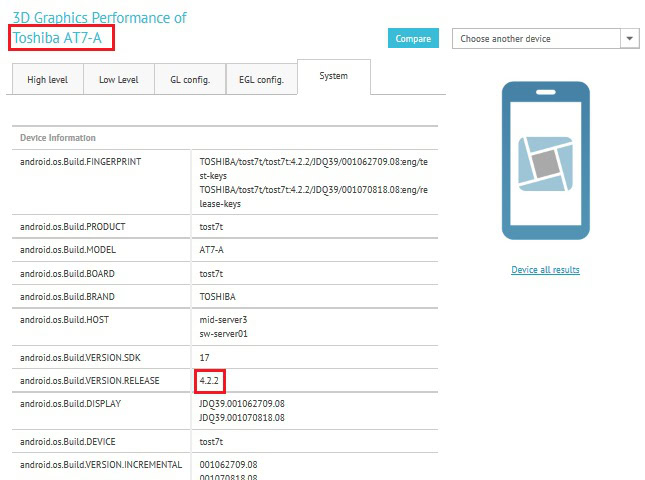645x480 pixels.
Task: Select the 4.2.2 version release value
Action: (x=209, y=380)
